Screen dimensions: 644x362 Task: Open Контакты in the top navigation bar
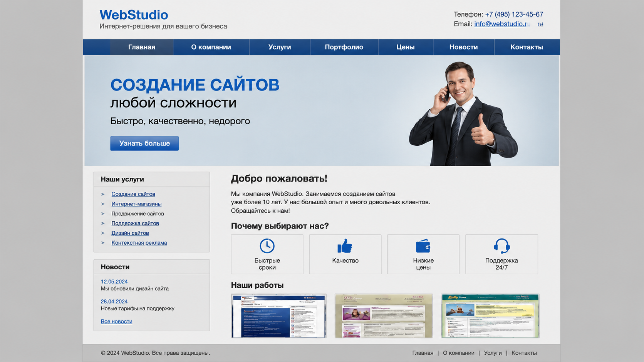(527, 47)
